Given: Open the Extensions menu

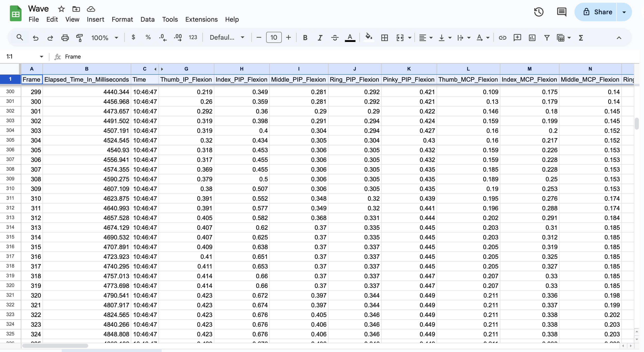Looking at the screenshot, I should tap(201, 19).
